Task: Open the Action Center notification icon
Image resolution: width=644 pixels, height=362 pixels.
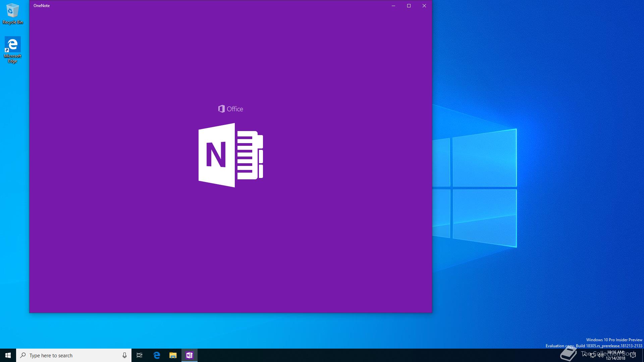Action: [633, 355]
